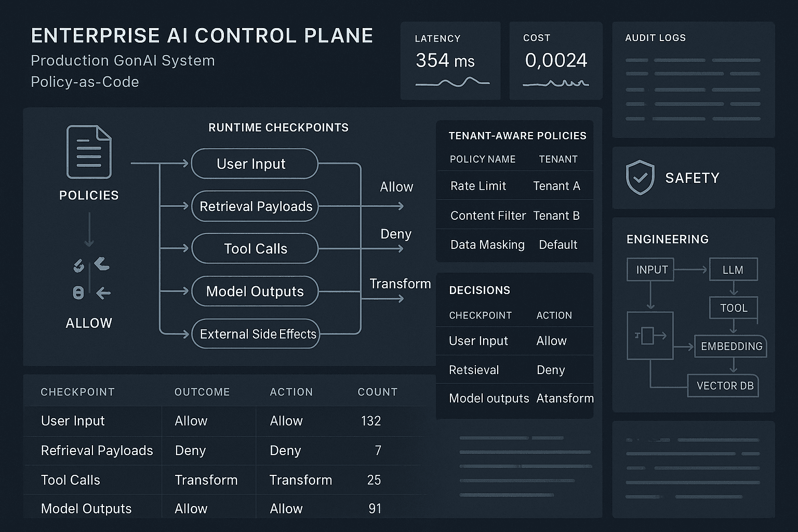
Task: Select the Tool Calls table row
Action: point(222,480)
